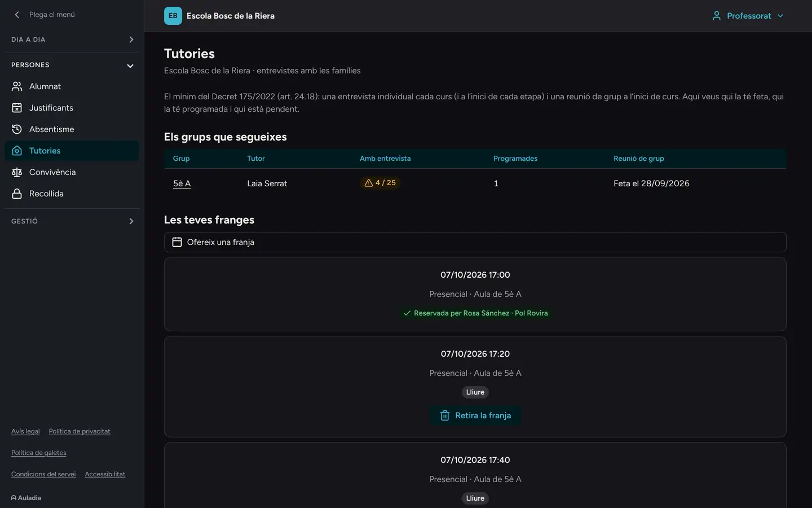Click Laia Serrat tutor cell
This screenshot has height=508, width=812.
pyautogui.click(x=267, y=183)
